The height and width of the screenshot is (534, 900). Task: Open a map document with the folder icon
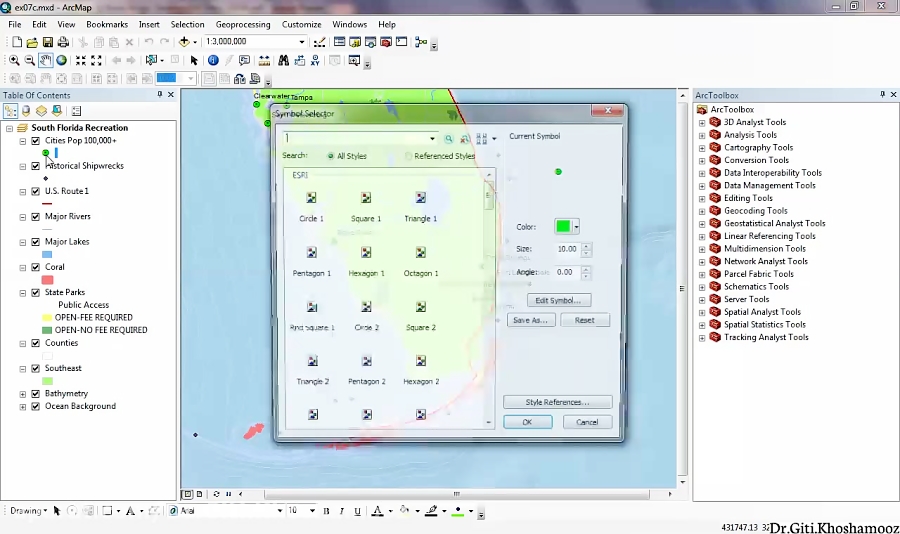tap(32, 42)
